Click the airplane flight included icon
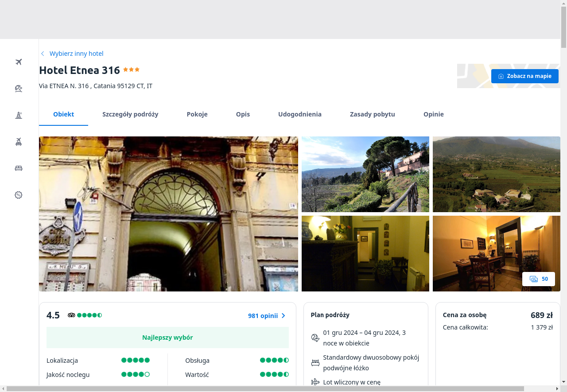The image size is (567, 392). point(315,382)
